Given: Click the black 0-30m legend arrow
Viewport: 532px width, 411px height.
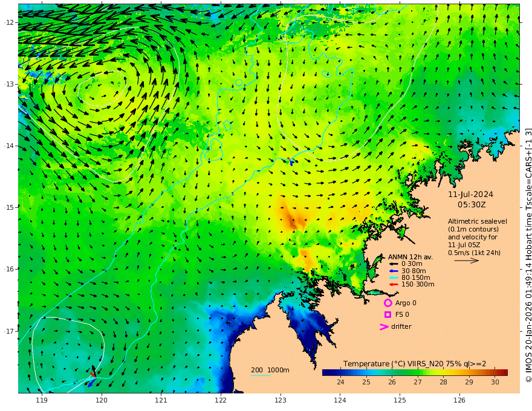Looking at the screenshot, I should coord(393,264).
